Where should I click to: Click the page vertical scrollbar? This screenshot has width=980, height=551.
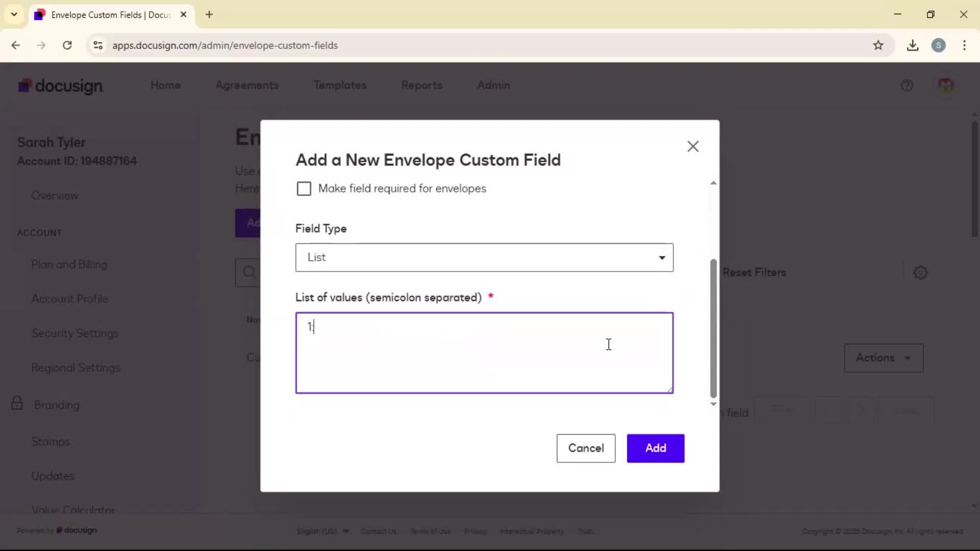[x=974, y=179]
